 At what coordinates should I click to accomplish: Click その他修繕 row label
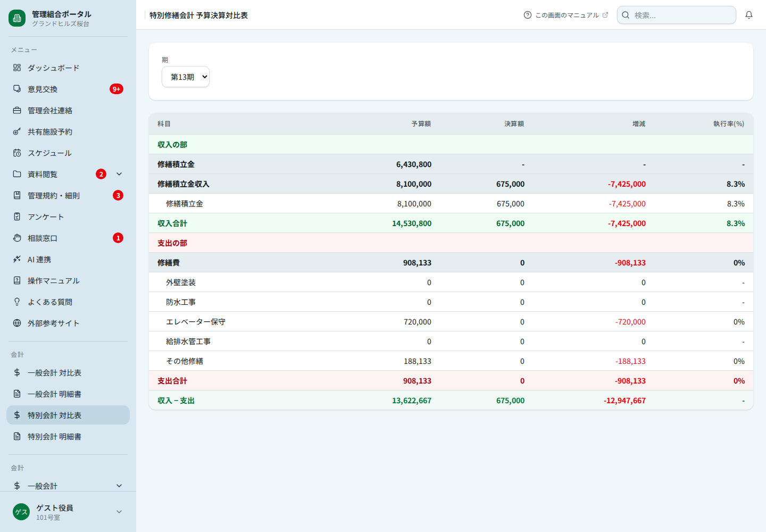coord(185,361)
